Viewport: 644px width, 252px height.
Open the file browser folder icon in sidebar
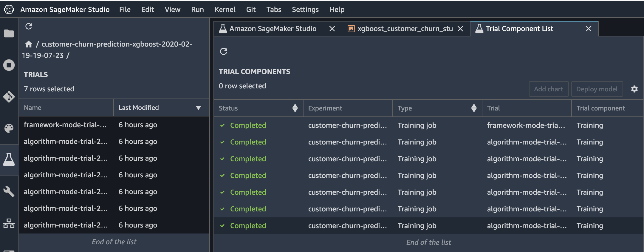coord(9,33)
